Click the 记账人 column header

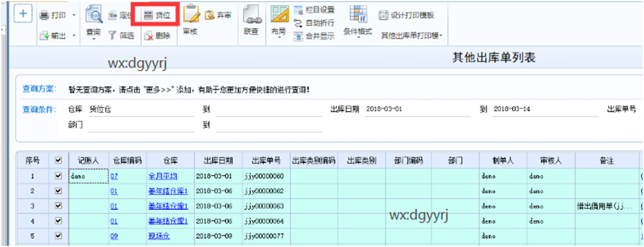click(x=88, y=161)
